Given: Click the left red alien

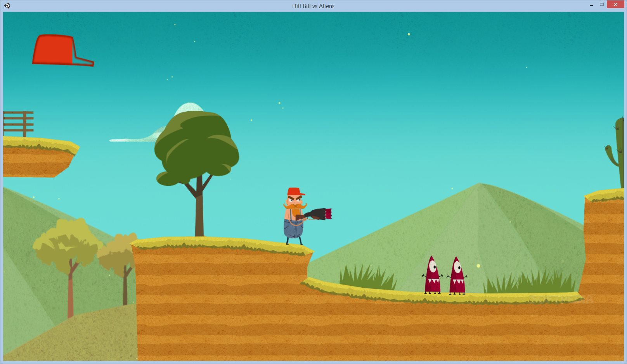Looking at the screenshot, I should [432, 275].
